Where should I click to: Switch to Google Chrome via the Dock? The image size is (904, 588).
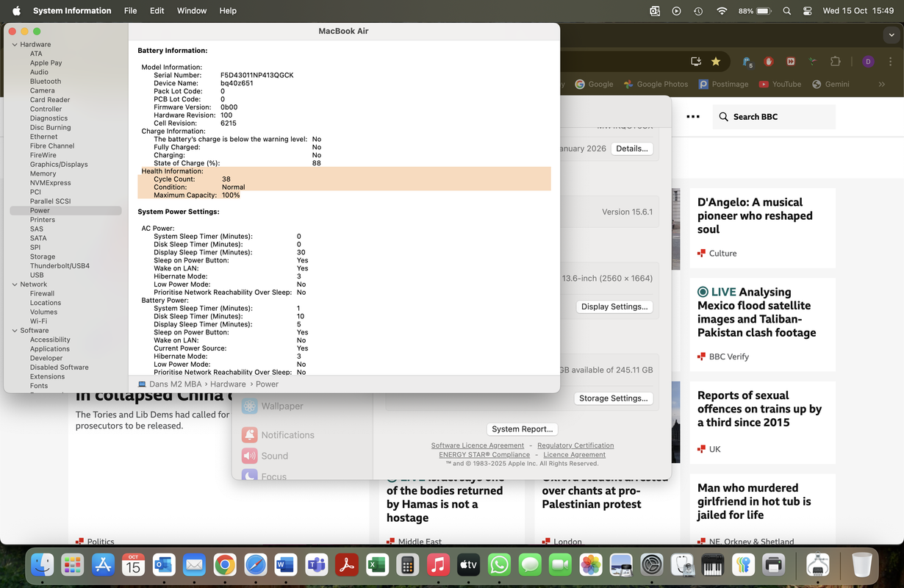[225, 564]
